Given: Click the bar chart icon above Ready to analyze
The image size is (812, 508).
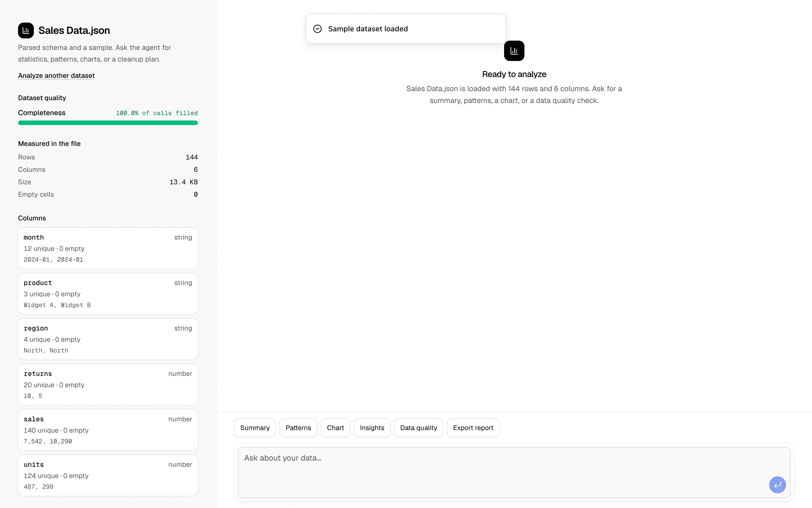Looking at the screenshot, I should coord(514,51).
